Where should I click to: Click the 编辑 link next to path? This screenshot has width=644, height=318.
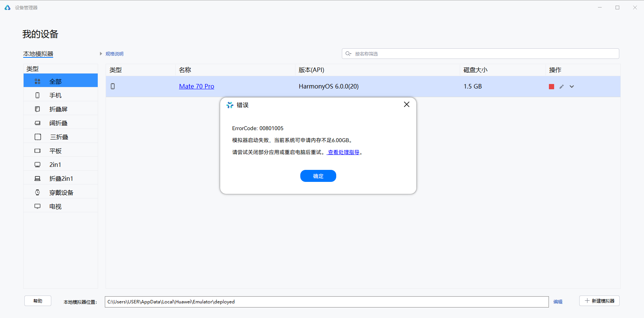(558, 301)
